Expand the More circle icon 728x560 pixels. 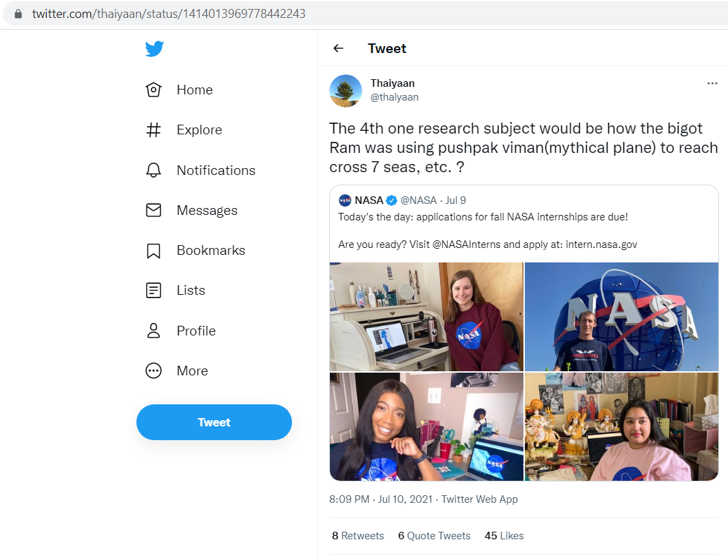pos(154,371)
